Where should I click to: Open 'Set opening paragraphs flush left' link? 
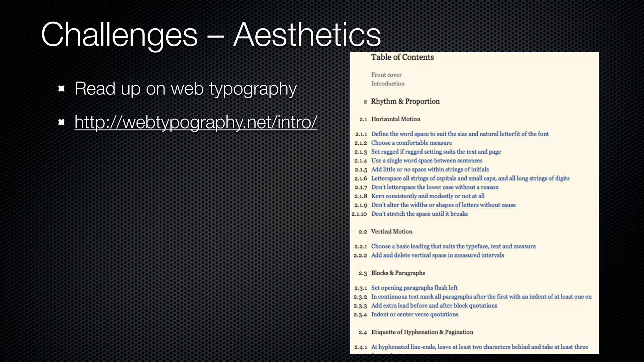pos(414,288)
